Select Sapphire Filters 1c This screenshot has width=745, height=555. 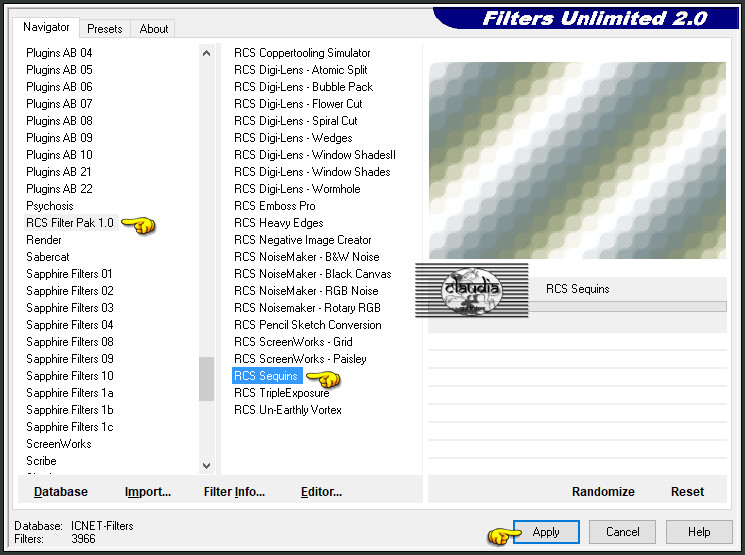(70, 427)
